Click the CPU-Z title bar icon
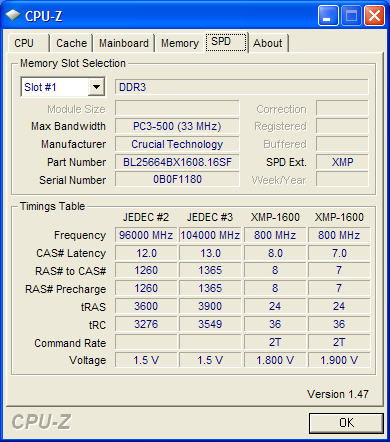Screen dimensions: 390x442 coord(13,16)
